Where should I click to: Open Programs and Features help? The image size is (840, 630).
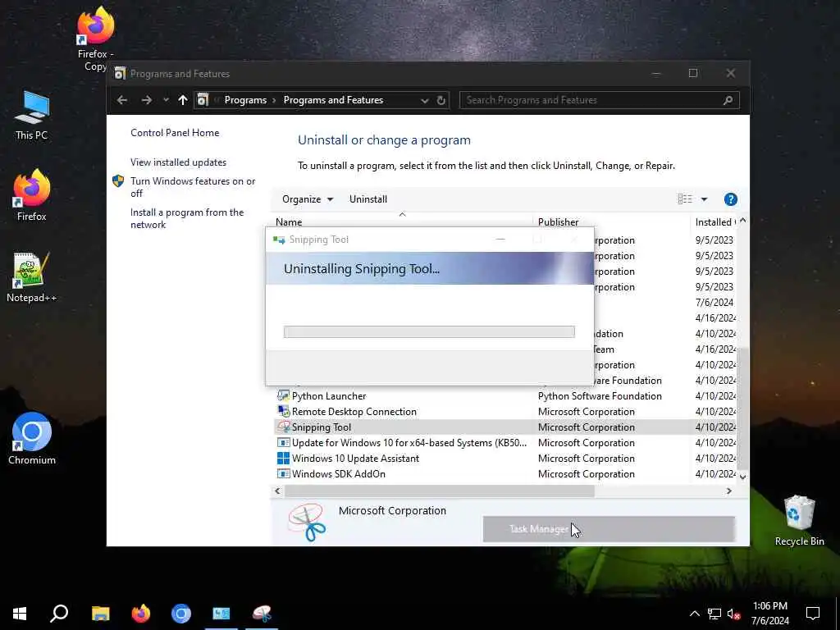point(730,199)
